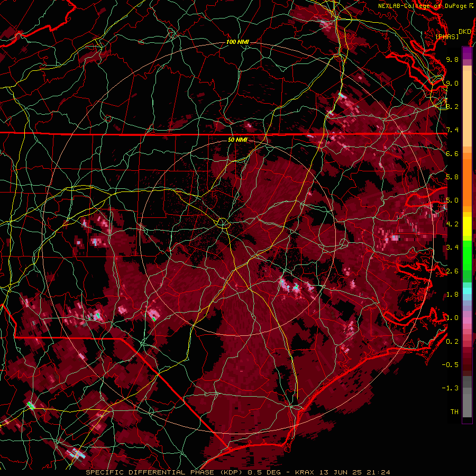Click the 5.0 value on the color scale
Viewport: 476px width, 476px height.
(x=452, y=200)
